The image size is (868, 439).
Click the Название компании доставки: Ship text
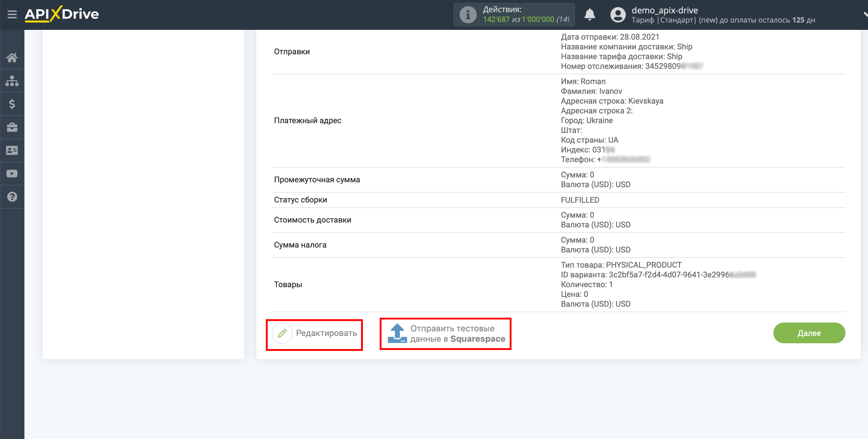(x=626, y=47)
